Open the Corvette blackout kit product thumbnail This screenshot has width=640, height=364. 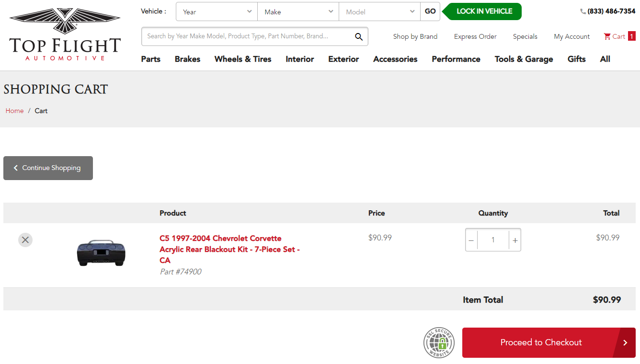click(101, 252)
